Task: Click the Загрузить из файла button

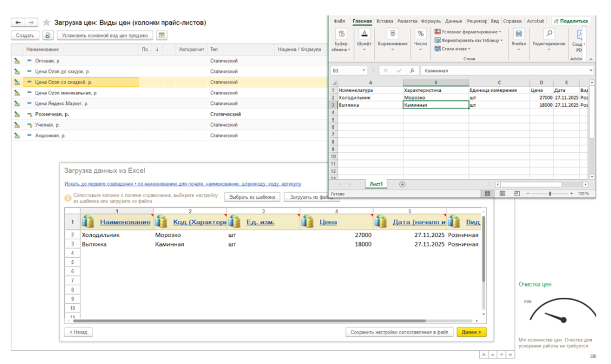Action: [311, 197]
